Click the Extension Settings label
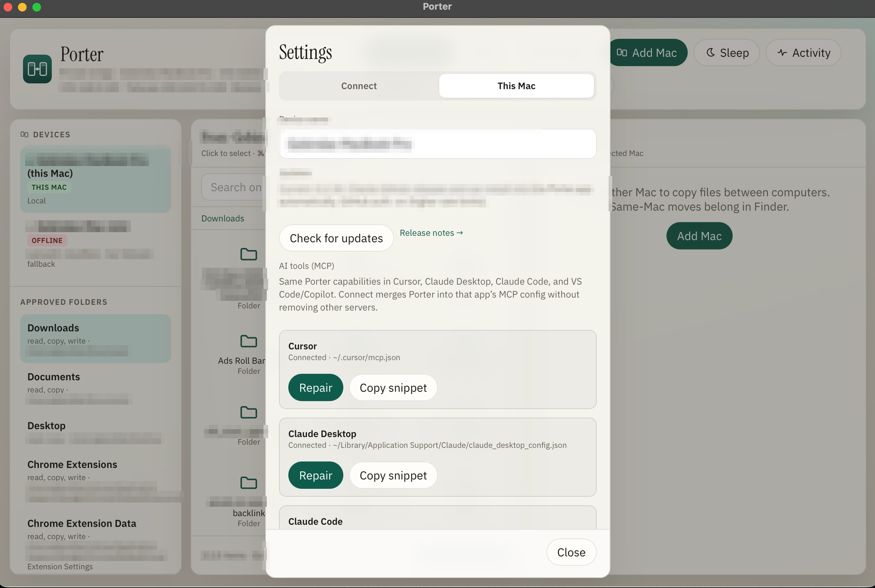875x588 pixels. click(60, 566)
